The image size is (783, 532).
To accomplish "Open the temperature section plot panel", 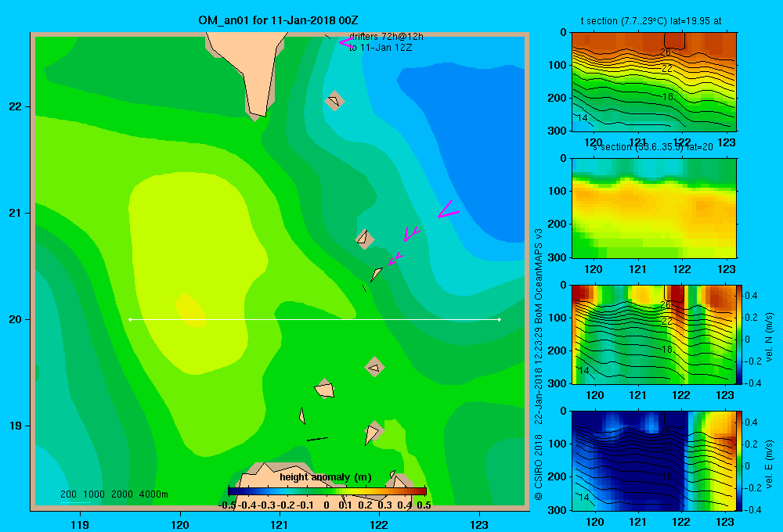I will point(654,81).
